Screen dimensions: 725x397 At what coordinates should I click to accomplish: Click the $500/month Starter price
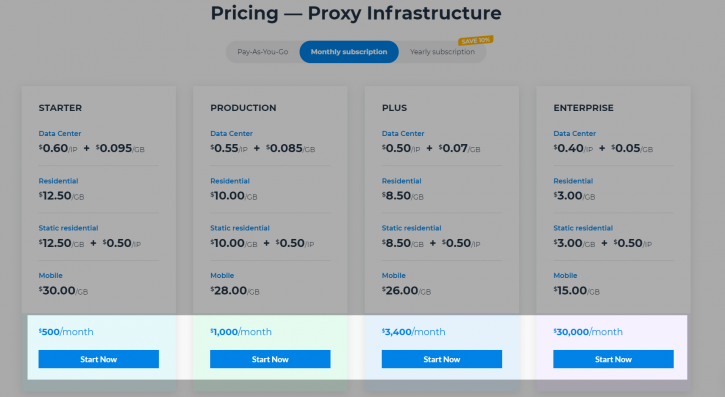pyautogui.click(x=66, y=332)
